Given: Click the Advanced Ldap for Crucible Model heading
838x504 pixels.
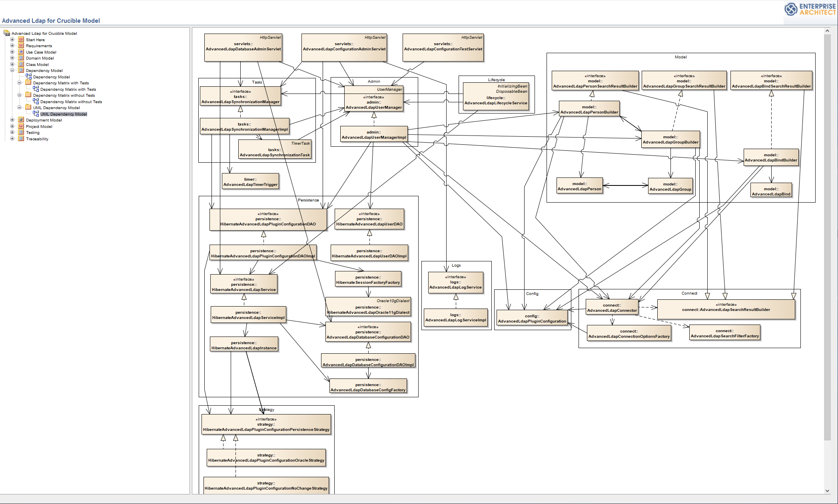Looking at the screenshot, I should click(x=51, y=21).
